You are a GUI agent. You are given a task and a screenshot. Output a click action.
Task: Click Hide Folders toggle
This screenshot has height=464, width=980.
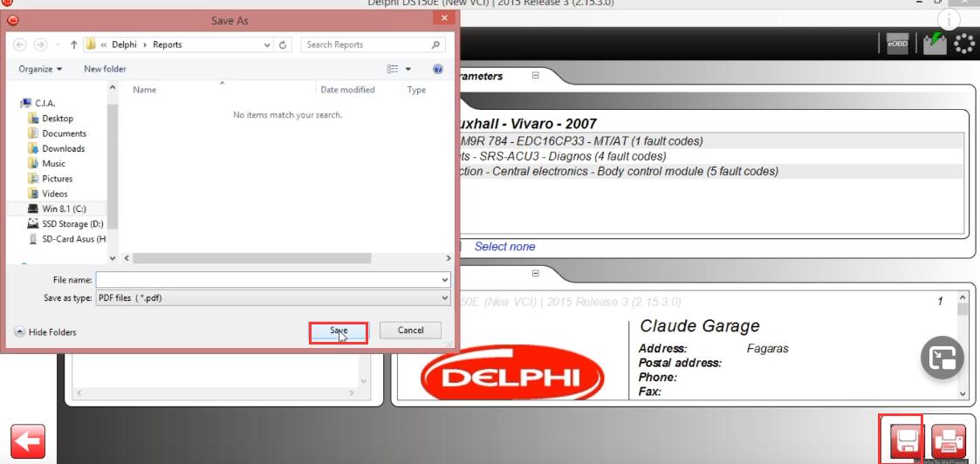(x=45, y=332)
